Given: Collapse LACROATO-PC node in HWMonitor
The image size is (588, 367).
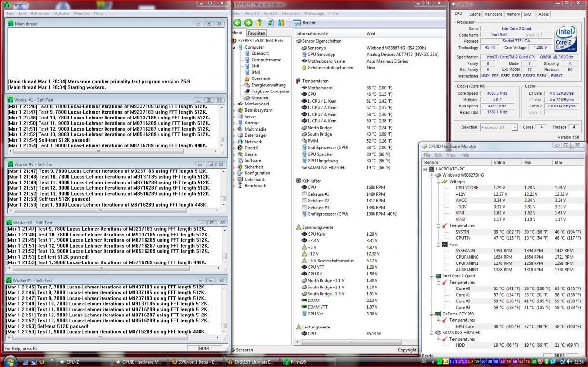Looking at the screenshot, I should pos(425,169).
